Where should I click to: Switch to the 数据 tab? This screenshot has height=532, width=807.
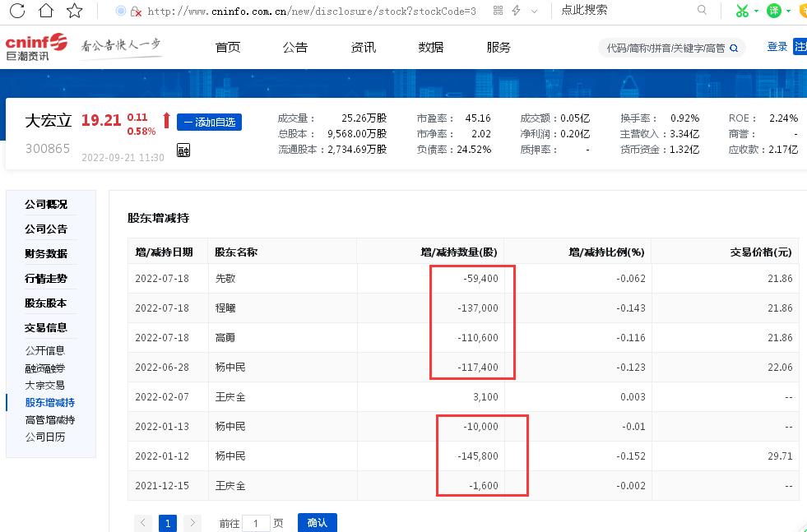click(430, 47)
